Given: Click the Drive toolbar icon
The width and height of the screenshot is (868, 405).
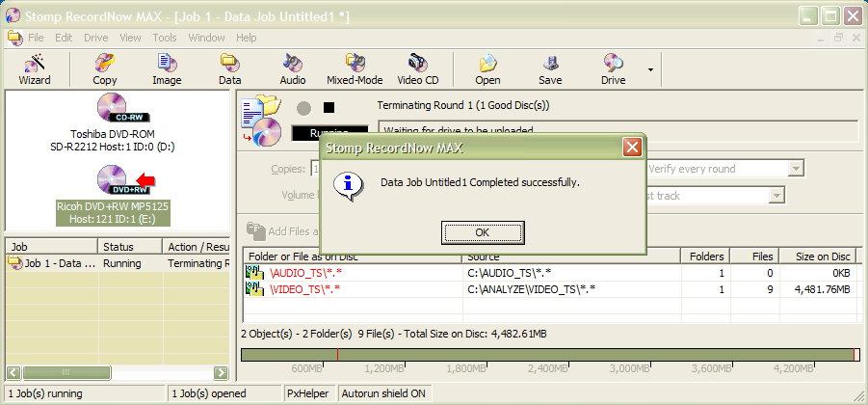Looking at the screenshot, I should pos(614,69).
